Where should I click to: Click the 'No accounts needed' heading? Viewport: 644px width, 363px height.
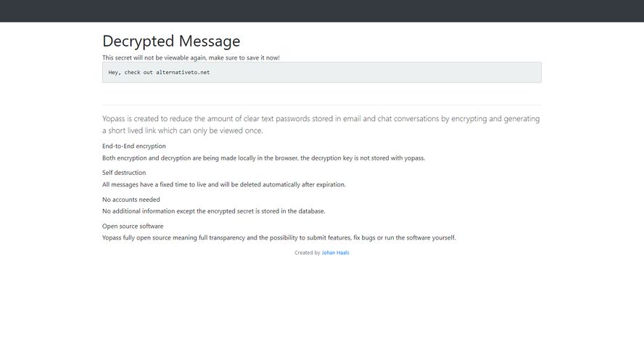point(131,200)
